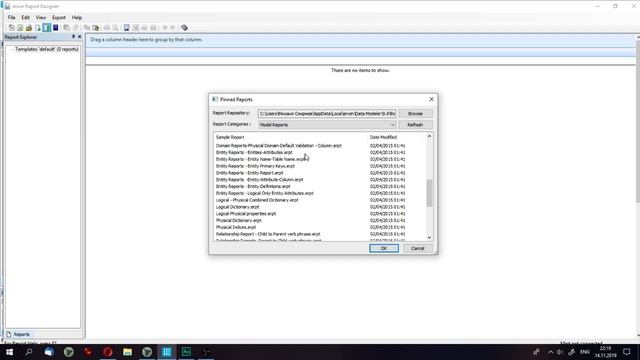Screen dimensions: 640x360
Task: Click the Pinned Reports dialog title icon
Action: pos(215,99)
